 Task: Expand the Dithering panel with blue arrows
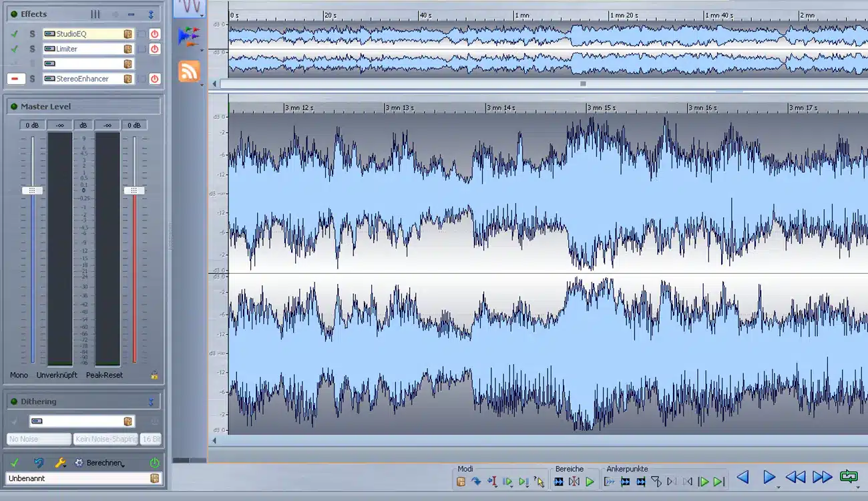(x=151, y=402)
